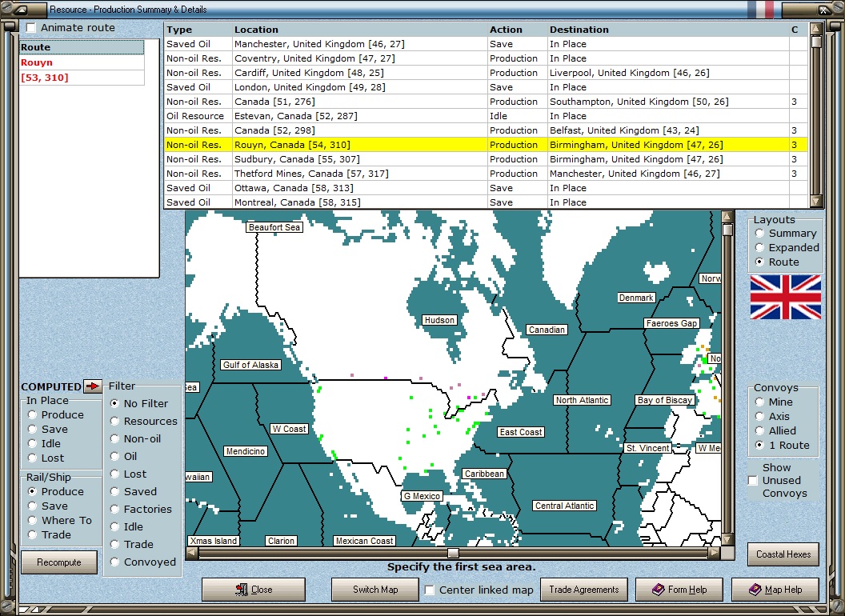845x616 pixels.
Task: Click the United Kingdom flag image
Action: coord(785,297)
